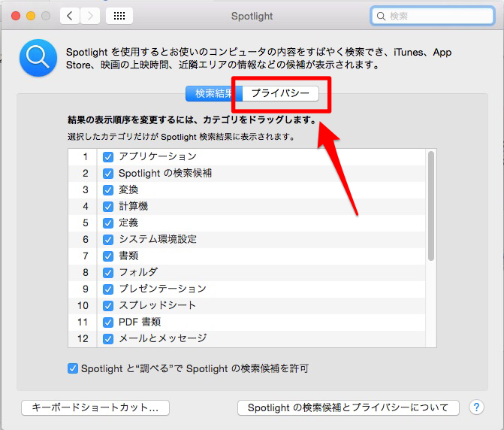
Task: Click the category list scrollbar
Action: click(x=431, y=206)
